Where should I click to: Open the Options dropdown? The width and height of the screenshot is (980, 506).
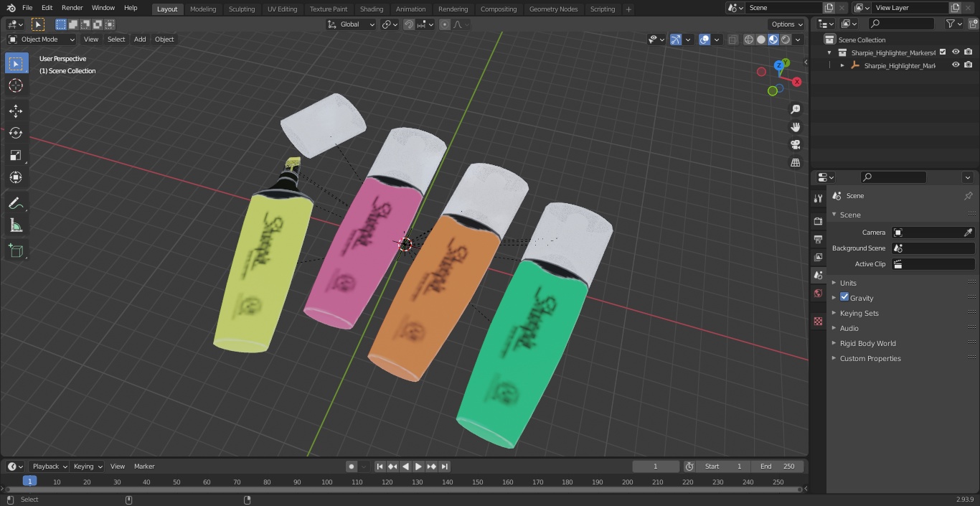point(787,24)
